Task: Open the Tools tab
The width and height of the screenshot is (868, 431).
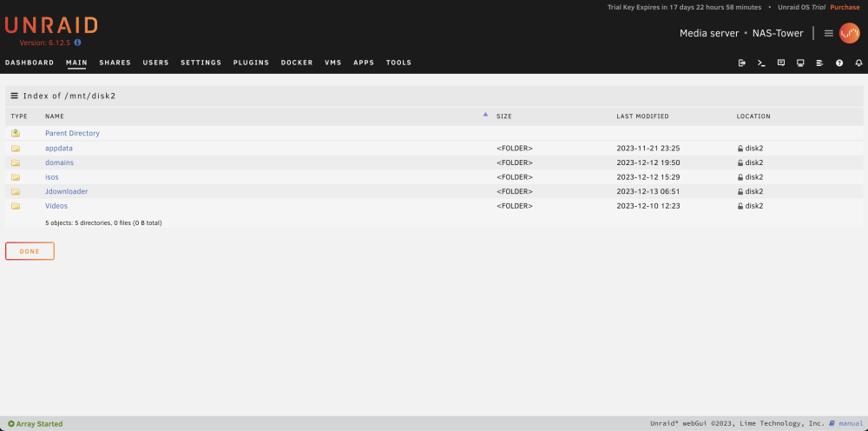Action: coord(398,63)
